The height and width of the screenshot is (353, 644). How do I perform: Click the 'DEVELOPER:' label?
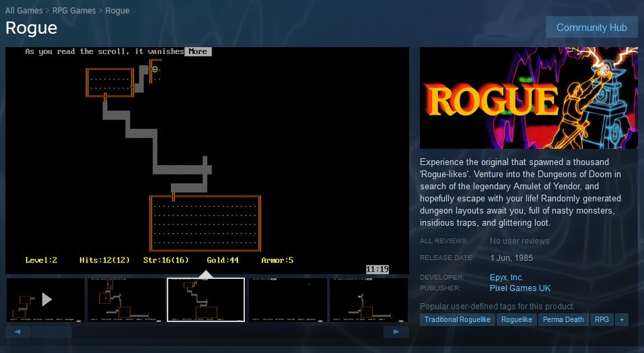pos(441,278)
